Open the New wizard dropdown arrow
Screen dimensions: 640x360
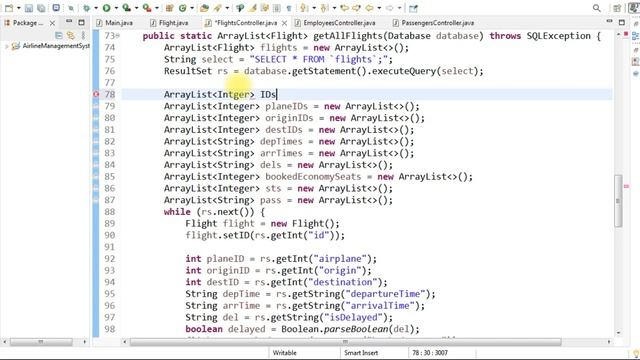coord(19,8)
